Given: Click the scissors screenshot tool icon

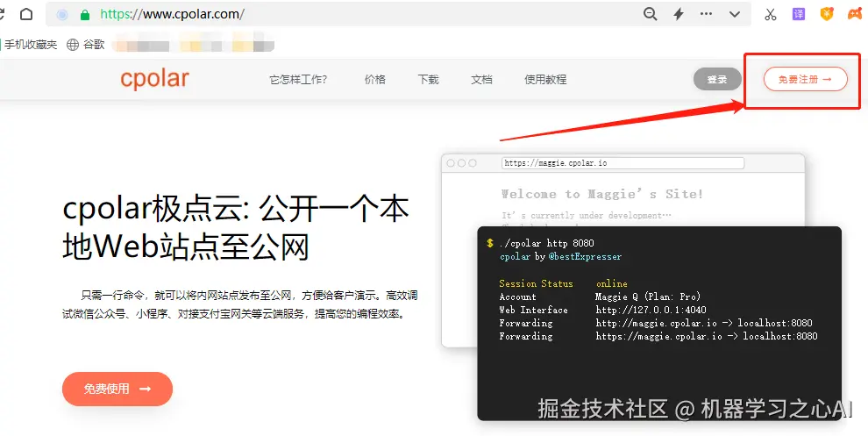Looking at the screenshot, I should 771,14.
